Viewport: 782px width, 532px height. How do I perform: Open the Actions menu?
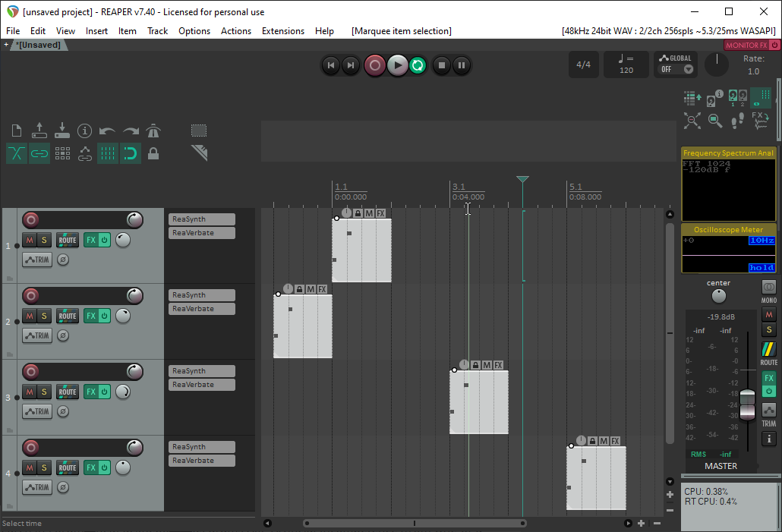(x=236, y=31)
